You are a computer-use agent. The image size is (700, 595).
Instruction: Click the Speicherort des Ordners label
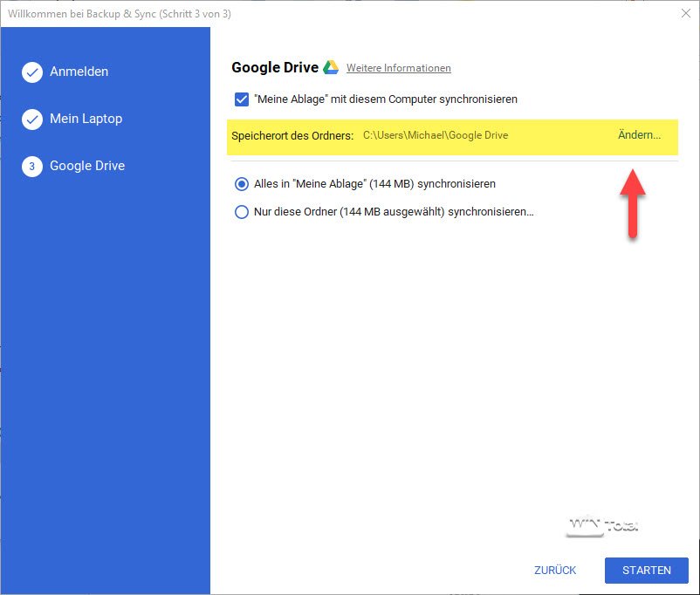pos(292,136)
